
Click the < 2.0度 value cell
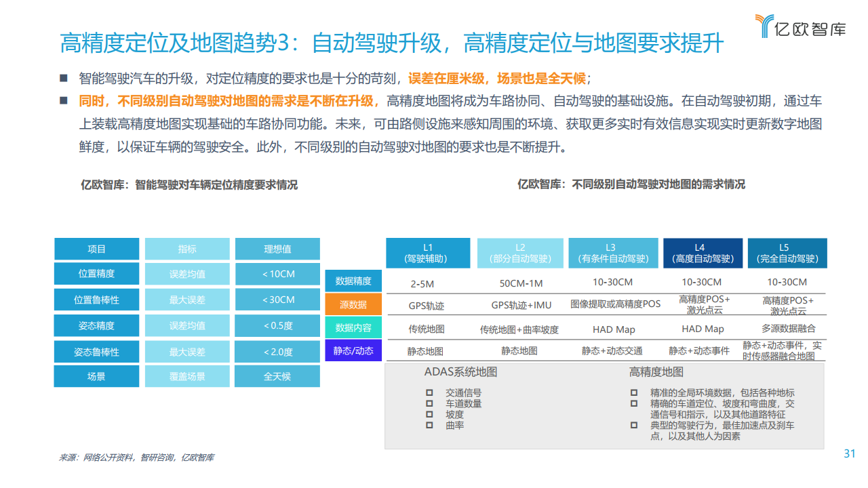coord(277,352)
